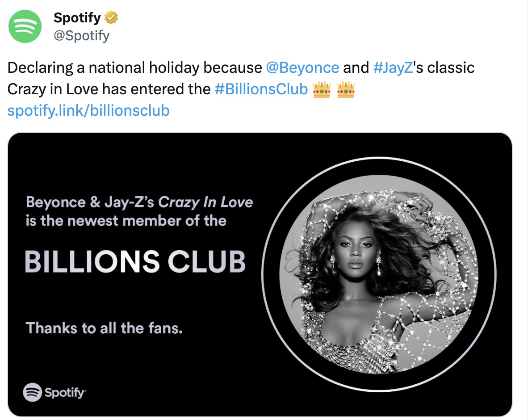Click the circular black-and-white artwork photo
The image size is (532, 420).
378,274
